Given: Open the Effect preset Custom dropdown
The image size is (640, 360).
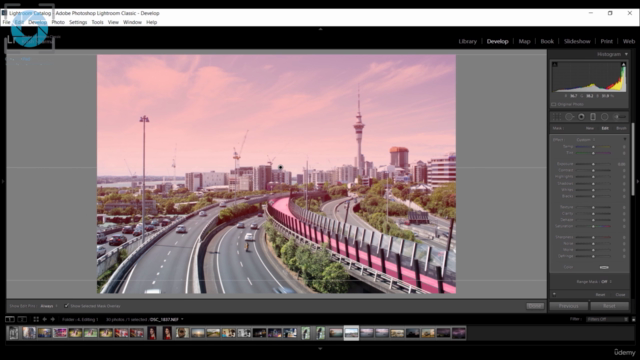Looking at the screenshot, I should click(586, 140).
